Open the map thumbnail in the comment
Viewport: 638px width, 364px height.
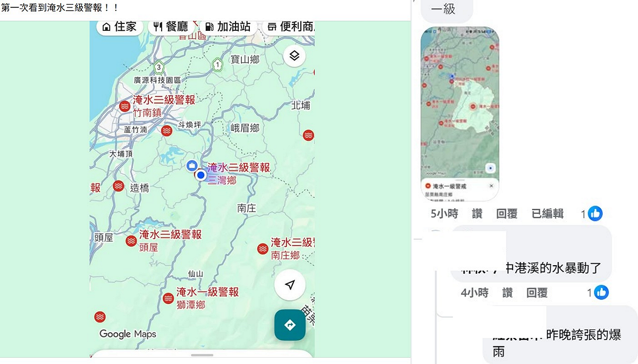click(460, 114)
